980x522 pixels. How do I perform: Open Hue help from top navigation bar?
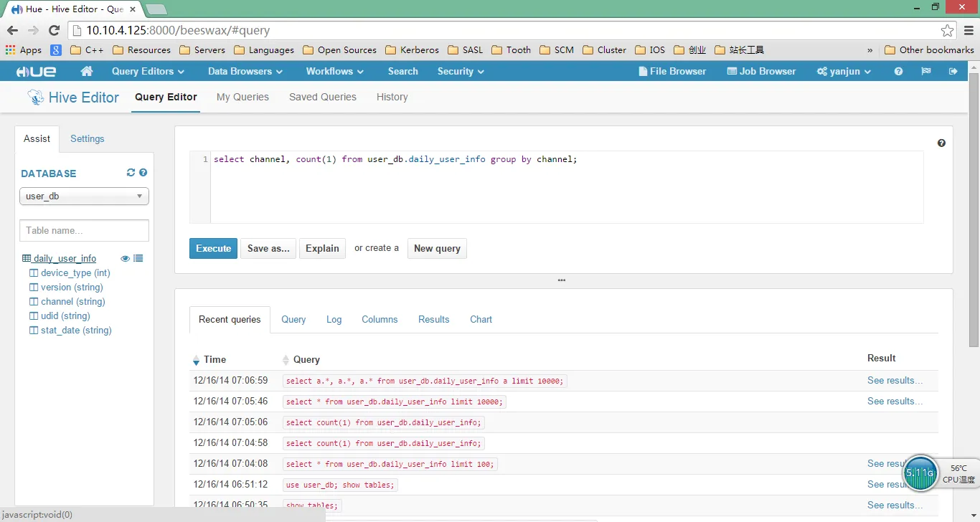pos(898,71)
